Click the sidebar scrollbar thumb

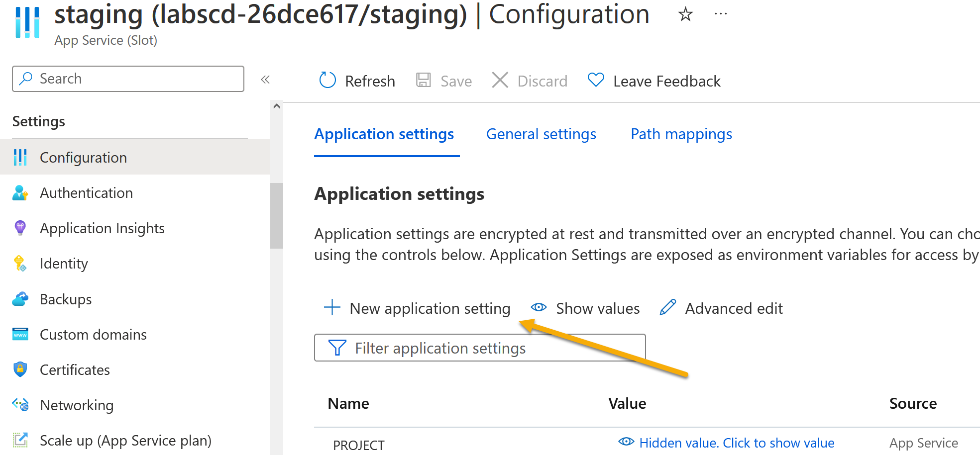[x=277, y=215]
